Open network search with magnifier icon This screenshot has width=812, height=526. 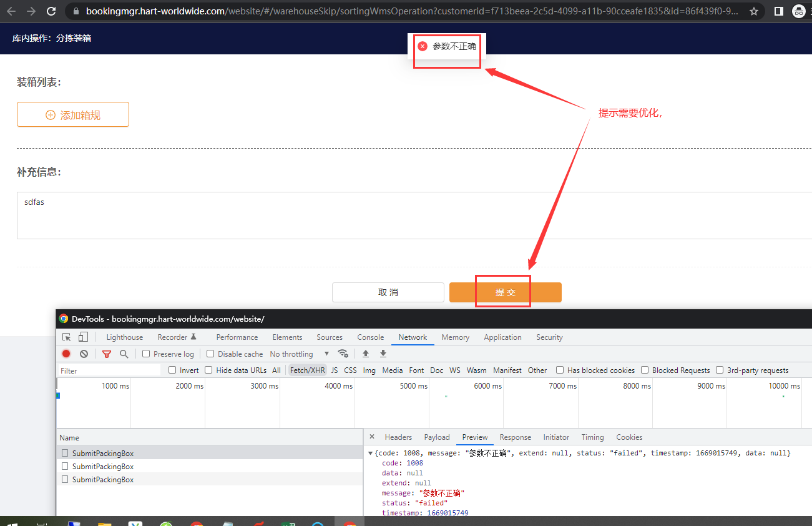[124, 354]
